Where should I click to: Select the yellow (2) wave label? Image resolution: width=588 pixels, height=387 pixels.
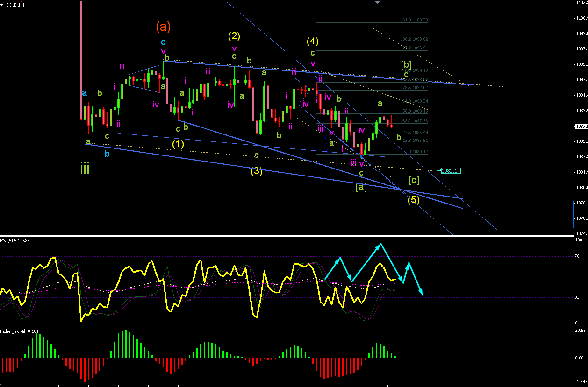[234, 36]
